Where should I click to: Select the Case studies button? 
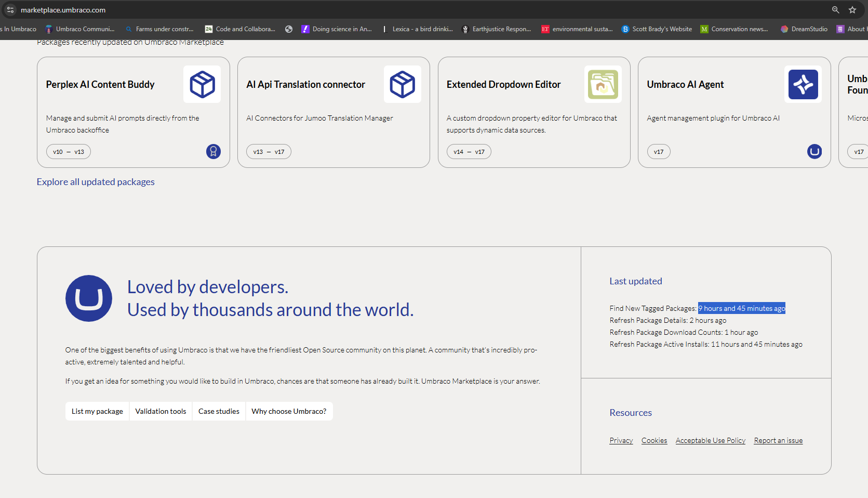point(219,411)
